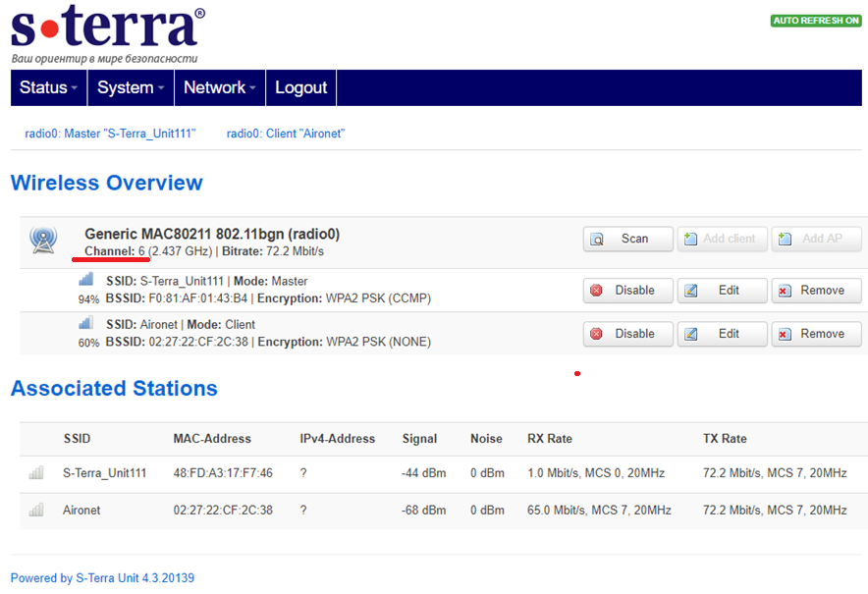
Task: Click RX rate 65.0 Mbit/s, MCS 7 cell
Action: tap(599, 510)
